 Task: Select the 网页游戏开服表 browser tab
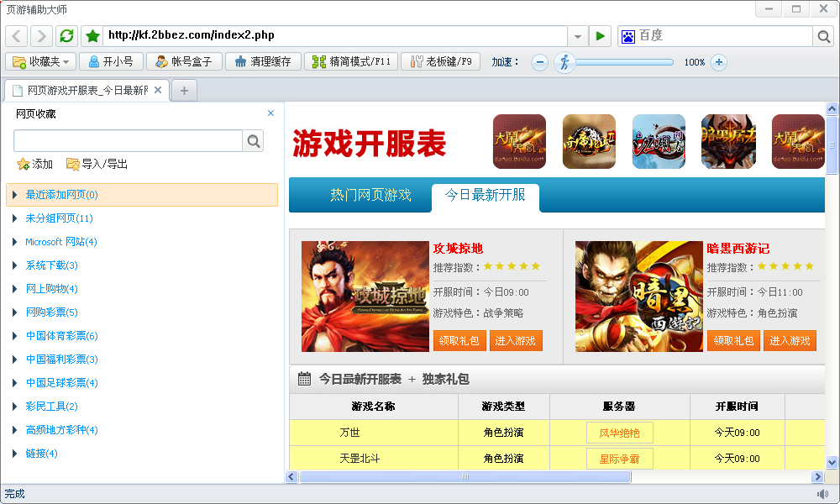(x=87, y=91)
